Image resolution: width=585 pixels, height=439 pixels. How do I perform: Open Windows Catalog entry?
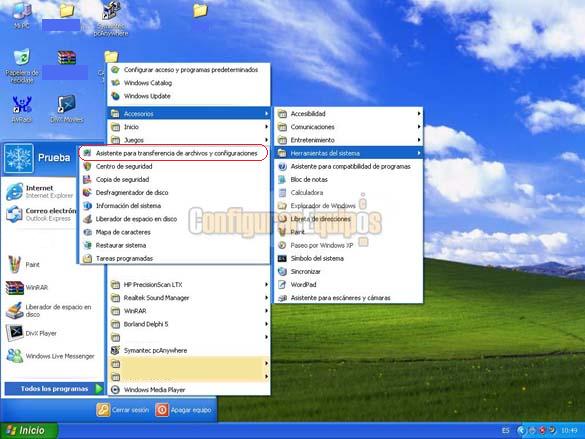click(189, 83)
